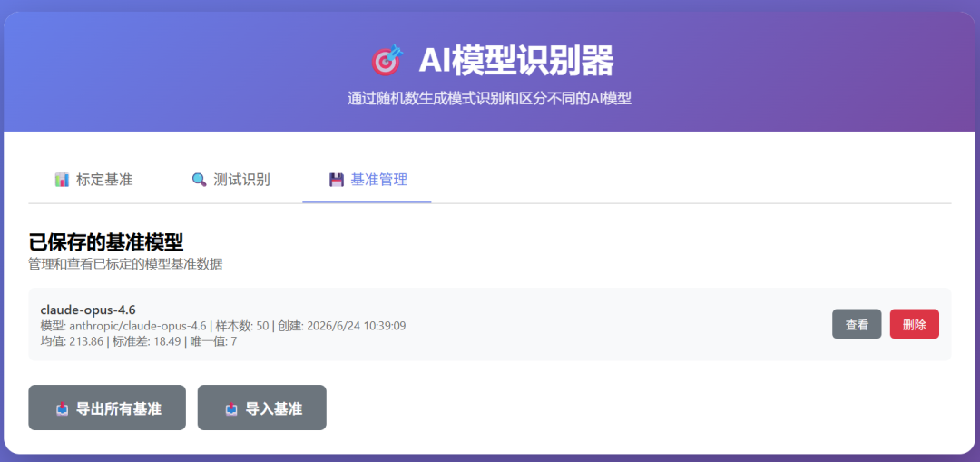
Task: Click the 模型: anthropic/claude-opus-4.6 details line
Action: pos(223,326)
